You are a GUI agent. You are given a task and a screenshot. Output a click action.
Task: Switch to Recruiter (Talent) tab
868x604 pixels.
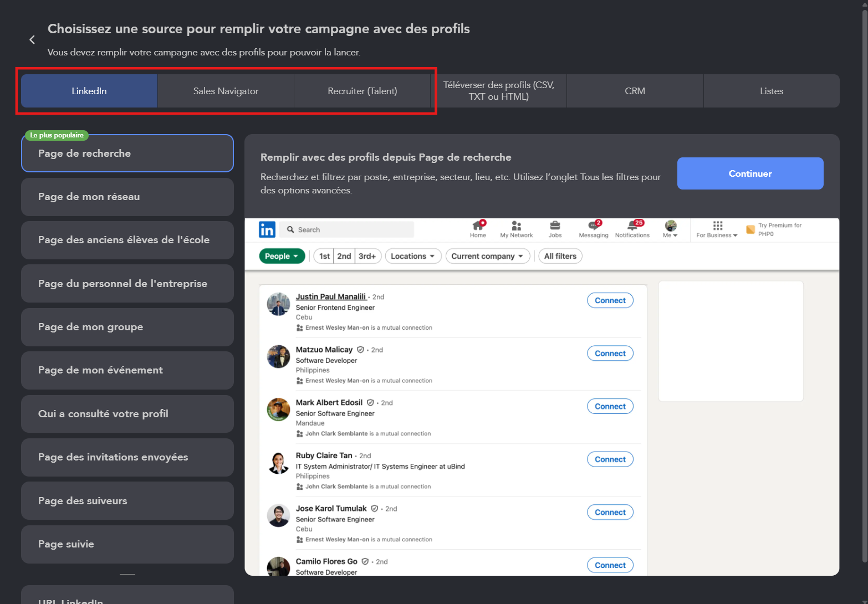click(x=362, y=91)
